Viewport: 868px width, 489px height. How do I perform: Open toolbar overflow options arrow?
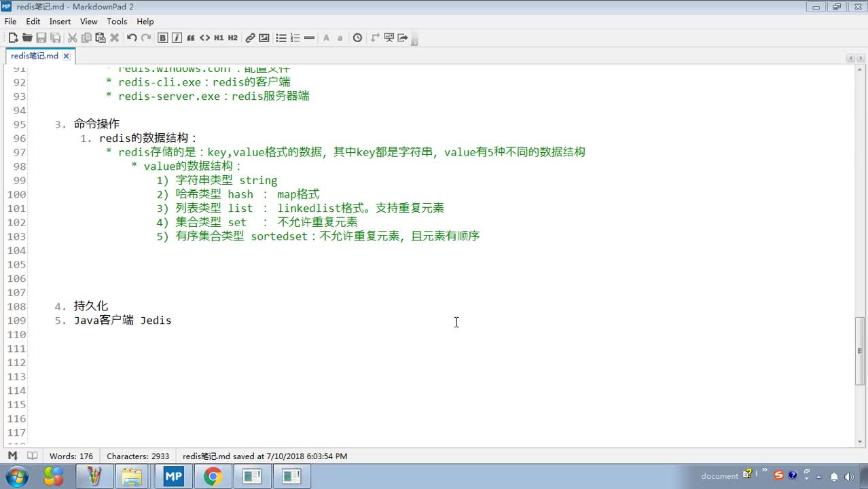pos(414,41)
